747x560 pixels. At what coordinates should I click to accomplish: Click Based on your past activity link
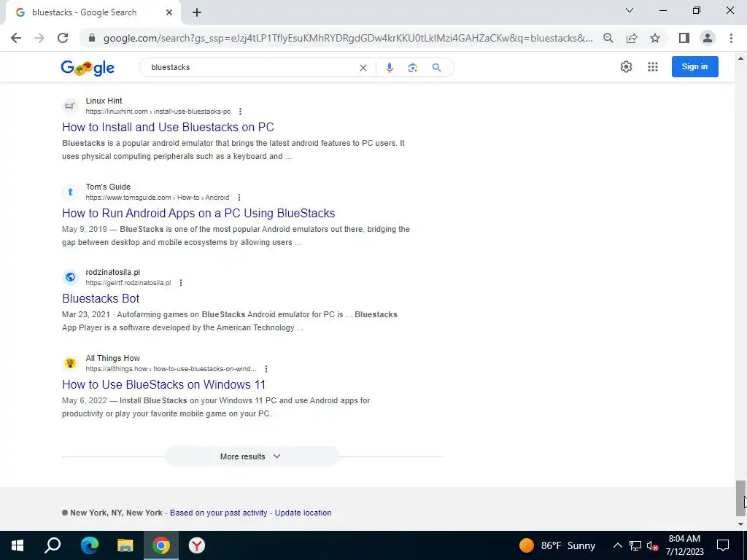coord(219,513)
